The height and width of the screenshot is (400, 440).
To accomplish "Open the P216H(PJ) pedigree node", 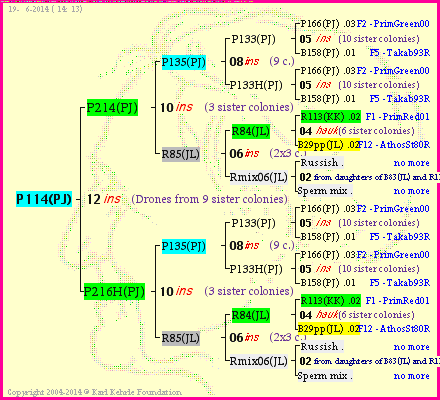I will pyautogui.click(x=114, y=291).
